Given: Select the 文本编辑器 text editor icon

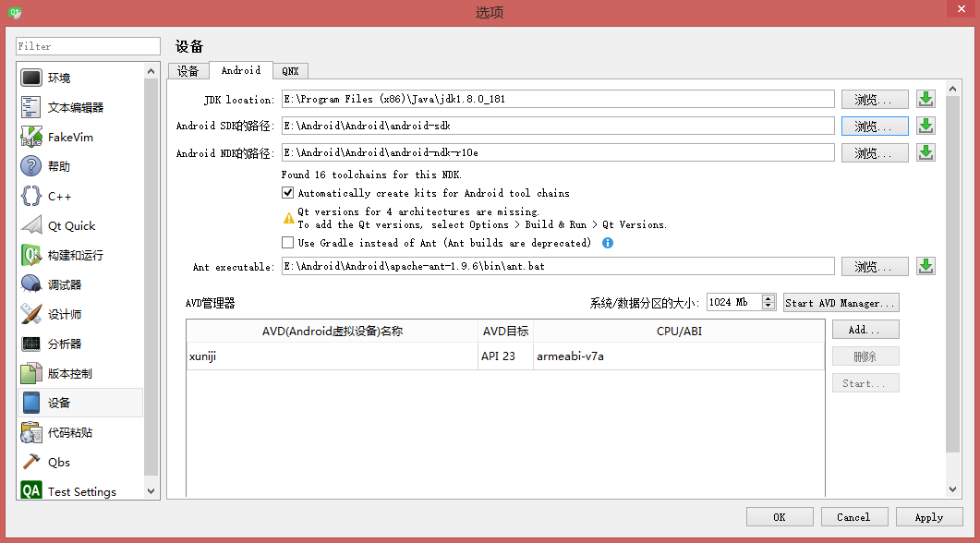Looking at the screenshot, I should point(31,107).
